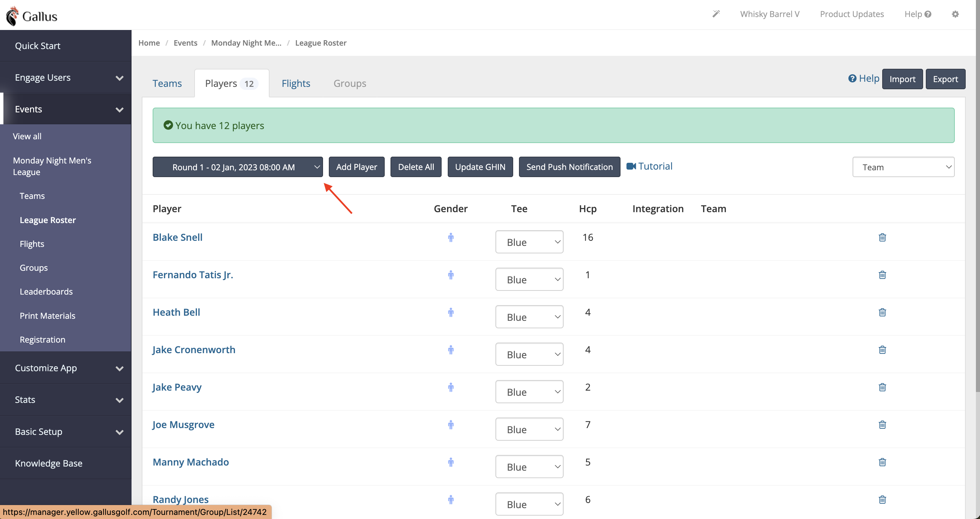The width and height of the screenshot is (980, 519).
Task: Open the roster Help link beside Import
Action: 863,78
